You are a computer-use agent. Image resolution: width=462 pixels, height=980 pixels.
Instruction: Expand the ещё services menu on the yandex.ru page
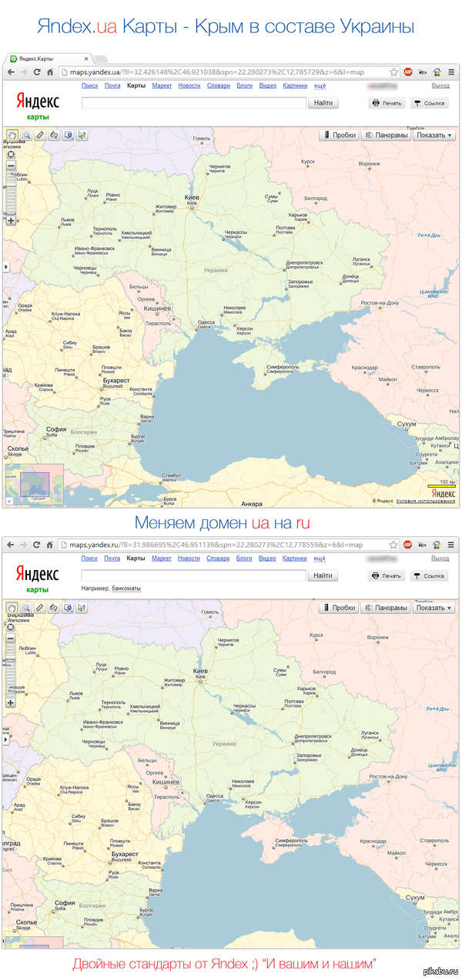pyautogui.click(x=320, y=558)
